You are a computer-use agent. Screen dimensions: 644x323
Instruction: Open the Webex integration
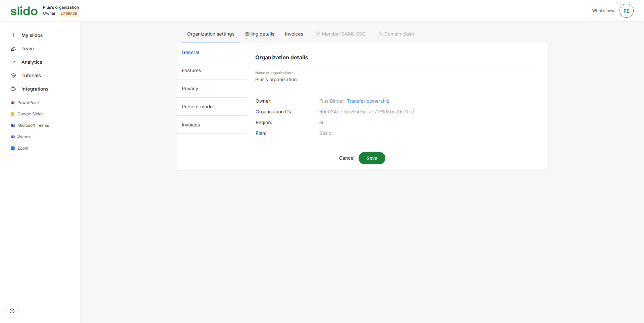(x=24, y=137)
